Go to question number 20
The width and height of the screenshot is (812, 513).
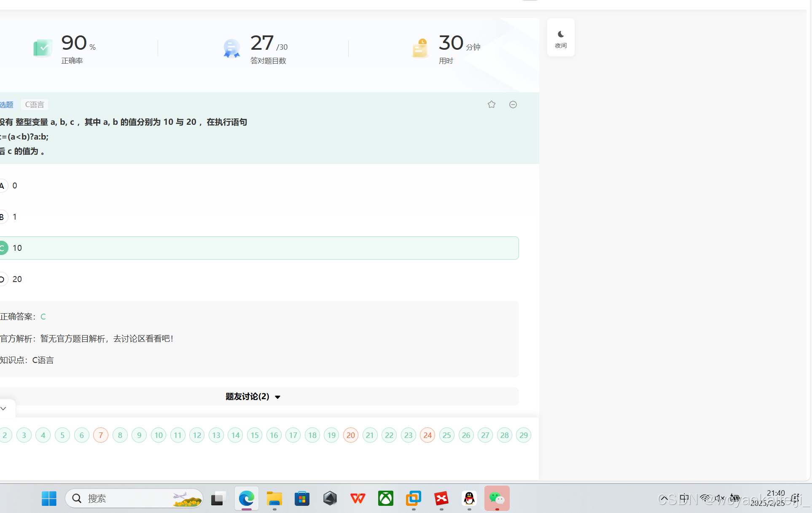[x=351, y=435]
